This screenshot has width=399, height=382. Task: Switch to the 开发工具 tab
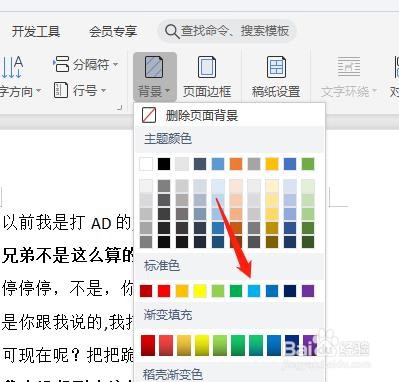coord(36,32)
